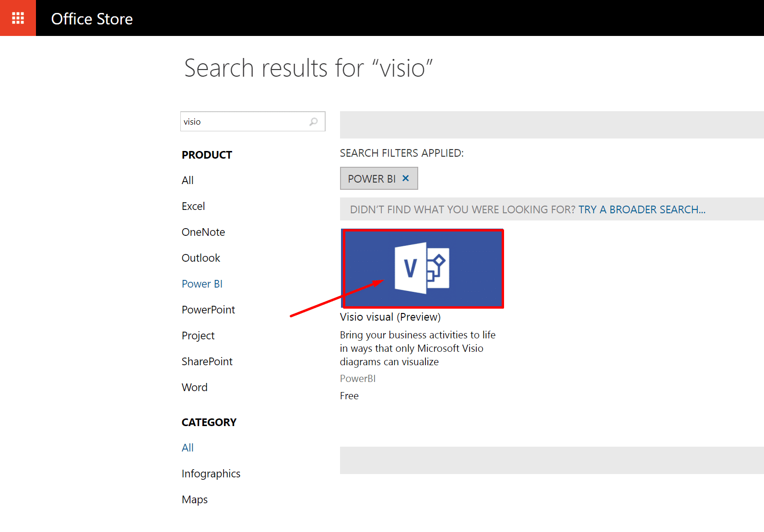764x532 pixels.
Task: Select All under Product
Action: [x=188, y=180]
